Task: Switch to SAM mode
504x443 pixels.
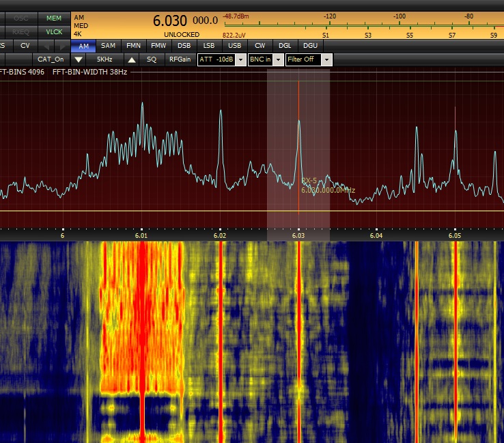Action: click(x=109, y=46)
